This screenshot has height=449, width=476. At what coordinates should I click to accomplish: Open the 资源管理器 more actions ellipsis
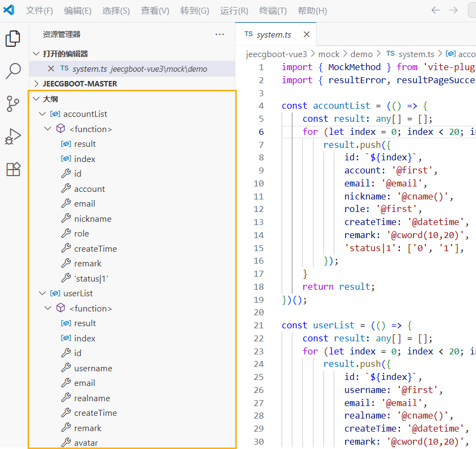pos(220,34)
